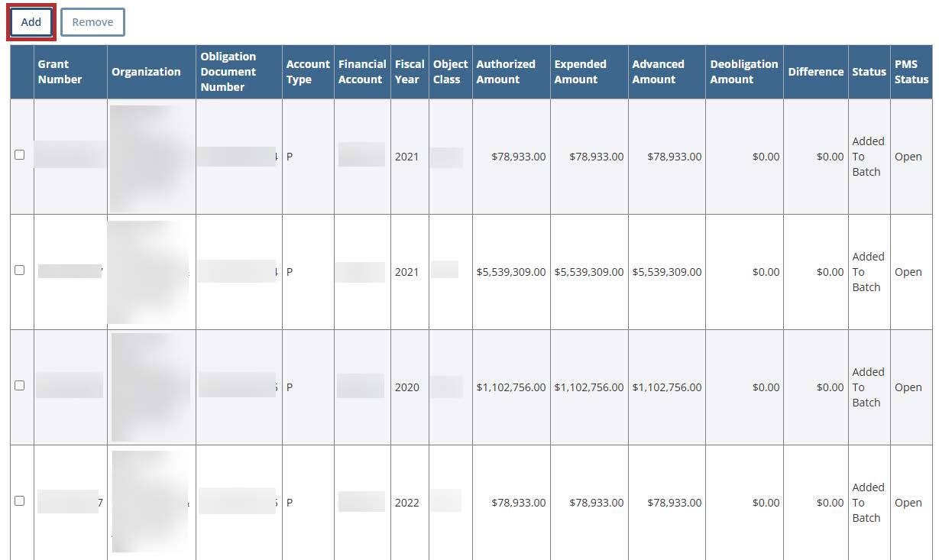The image size is (939, 560).
Task: Click the Grant Number column header
Action: coord(60,72)
